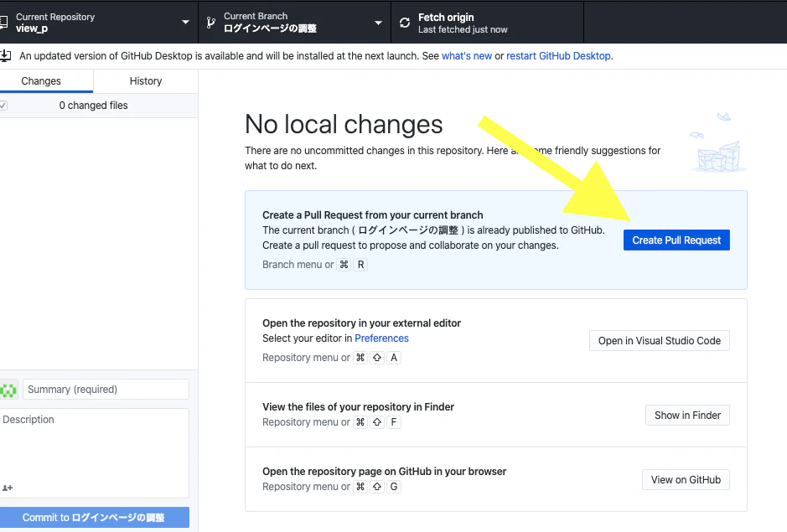The width and height of the screenshot is (787, 532).
Task: Click Open in Visual Studio Code button
Action: (660, 341)
